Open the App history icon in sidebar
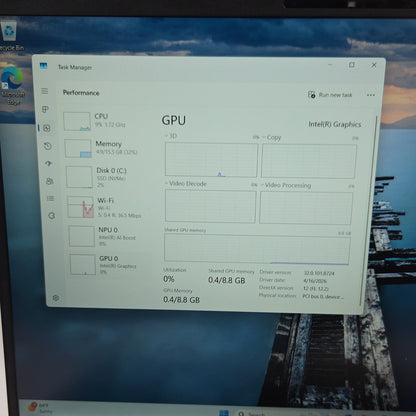This screenshot has width=416, height=416. pos(48,146)
